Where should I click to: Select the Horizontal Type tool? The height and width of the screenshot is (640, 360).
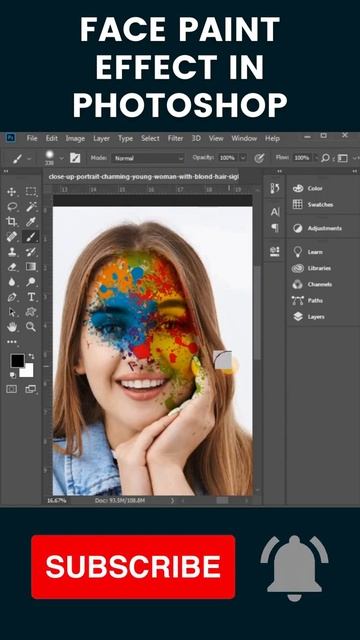click(31, 297)
